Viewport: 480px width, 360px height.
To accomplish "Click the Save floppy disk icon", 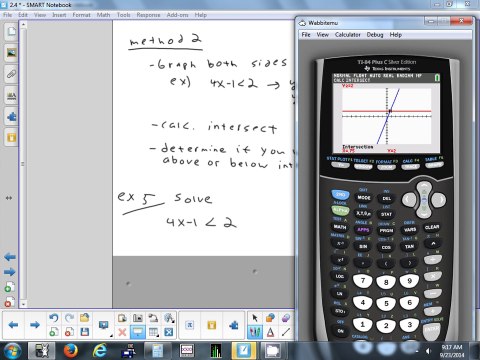I will point(85,332).
